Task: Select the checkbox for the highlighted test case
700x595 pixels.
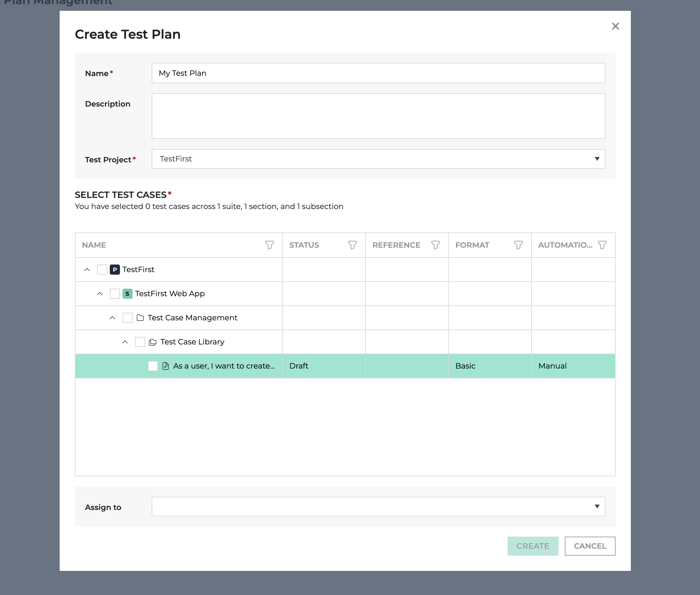Action: [153, 366]
